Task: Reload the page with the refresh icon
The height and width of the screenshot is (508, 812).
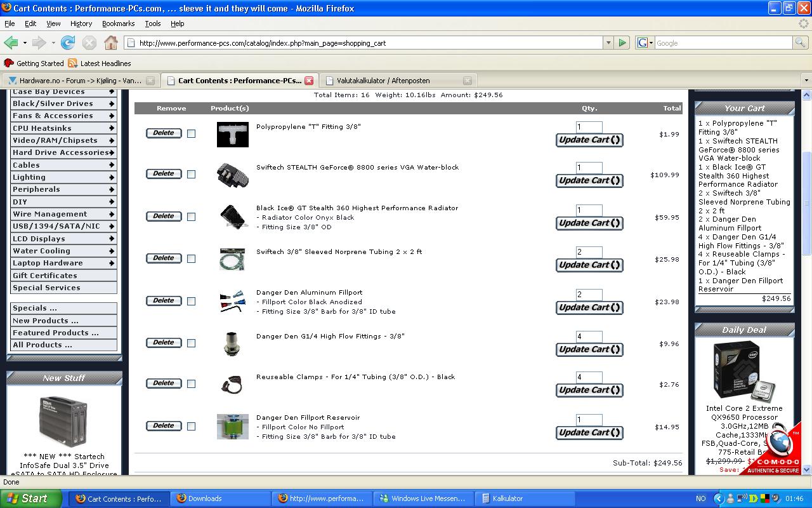Action: [x=68, y=43]
